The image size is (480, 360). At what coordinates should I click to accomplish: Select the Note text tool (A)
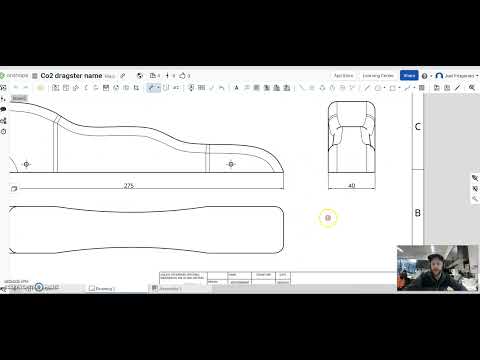pos(236,88)
